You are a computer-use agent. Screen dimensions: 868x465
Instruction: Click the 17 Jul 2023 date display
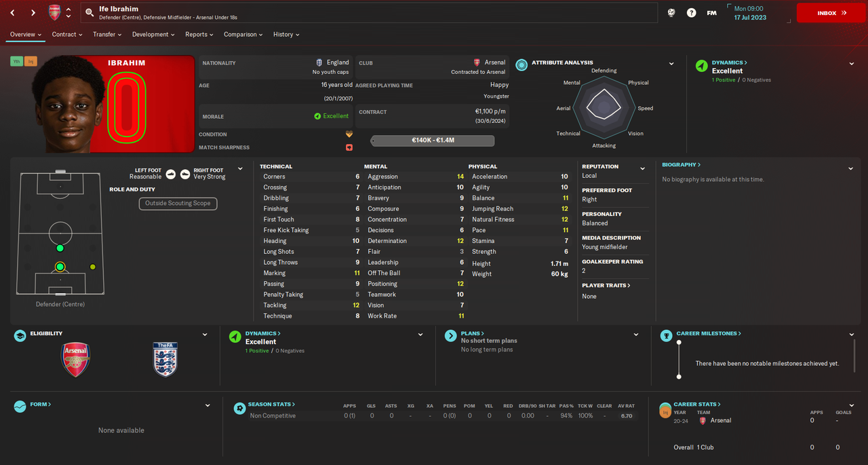coord(750,18)
